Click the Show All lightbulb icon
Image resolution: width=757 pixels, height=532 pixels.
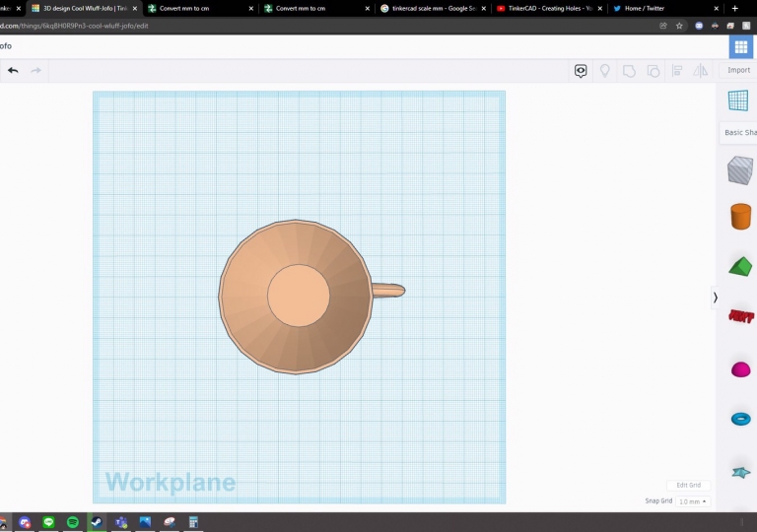(604, 71)
